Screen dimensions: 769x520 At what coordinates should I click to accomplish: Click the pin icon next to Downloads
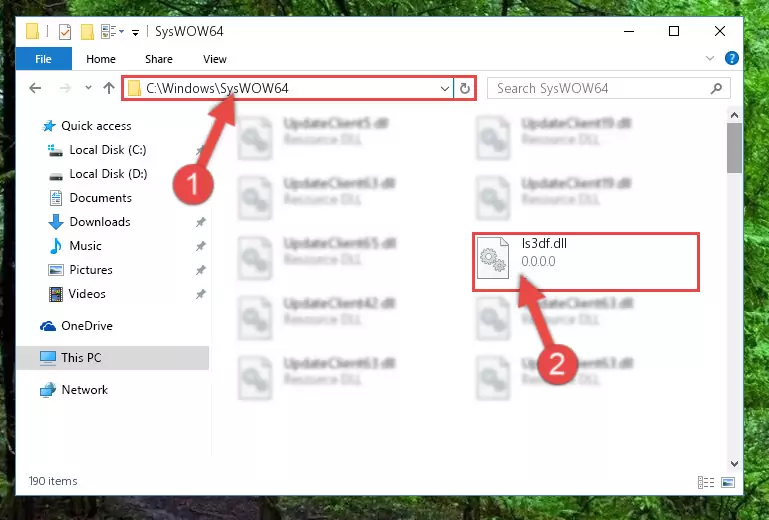point(201,222)
